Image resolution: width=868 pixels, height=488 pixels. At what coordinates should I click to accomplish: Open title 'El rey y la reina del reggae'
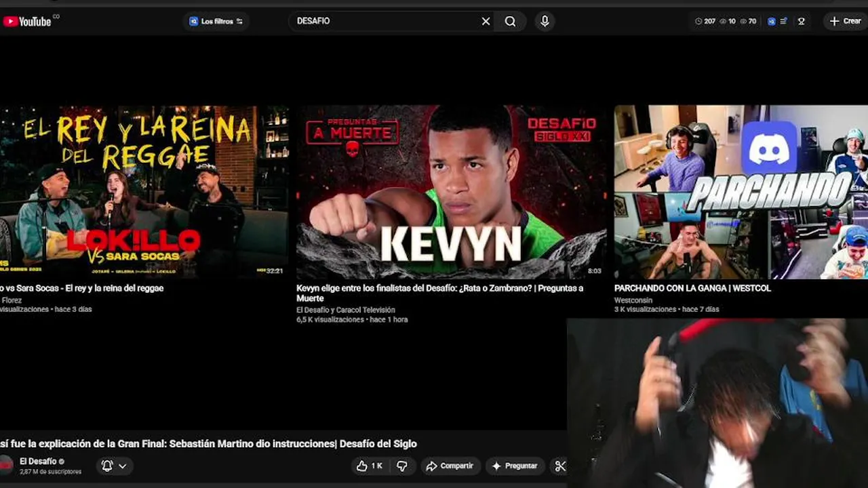[81, 288]
